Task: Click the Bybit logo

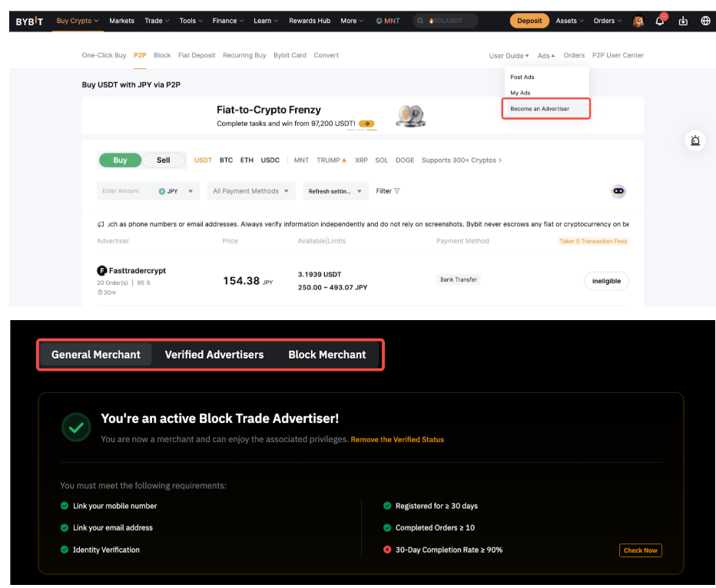Action: 31,21
